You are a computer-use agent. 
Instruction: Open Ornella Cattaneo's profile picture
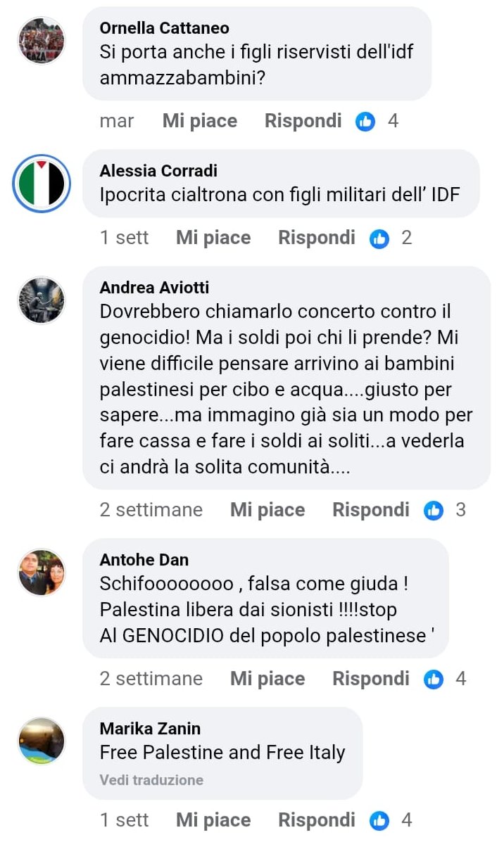(x=41, y=40)
